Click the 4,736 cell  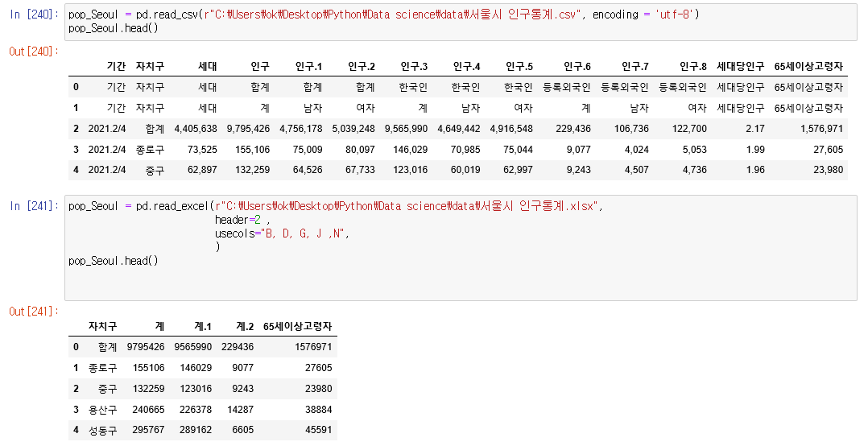point(694,170)
